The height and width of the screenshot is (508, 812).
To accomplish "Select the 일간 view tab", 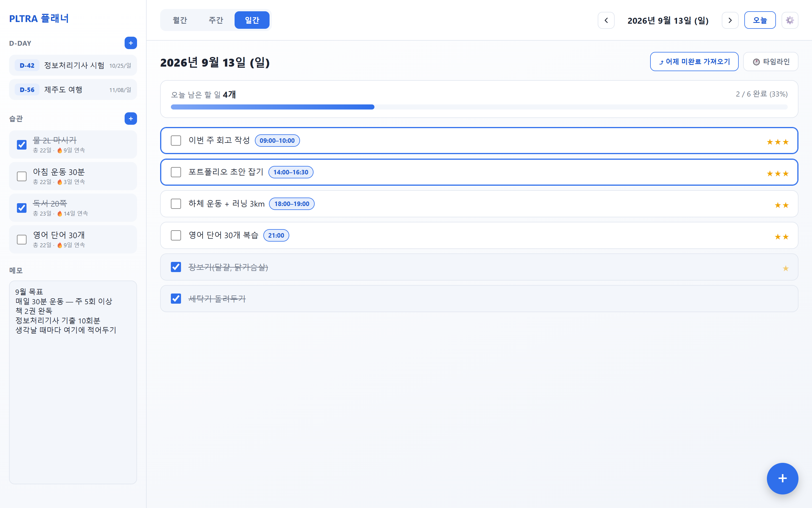I will [252, 20].
